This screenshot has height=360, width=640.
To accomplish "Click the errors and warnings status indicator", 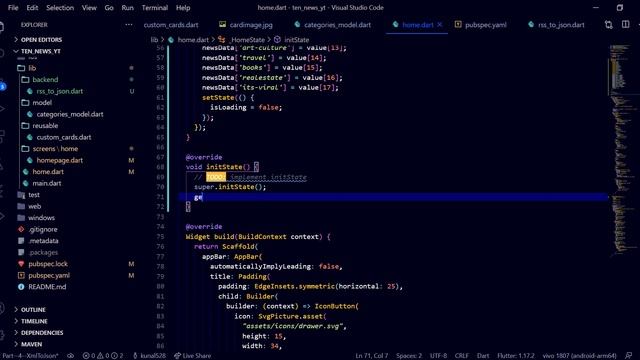I will 103,356.
